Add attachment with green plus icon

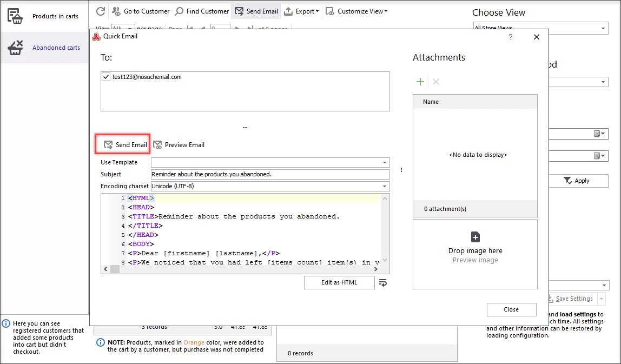click(420, 82)
